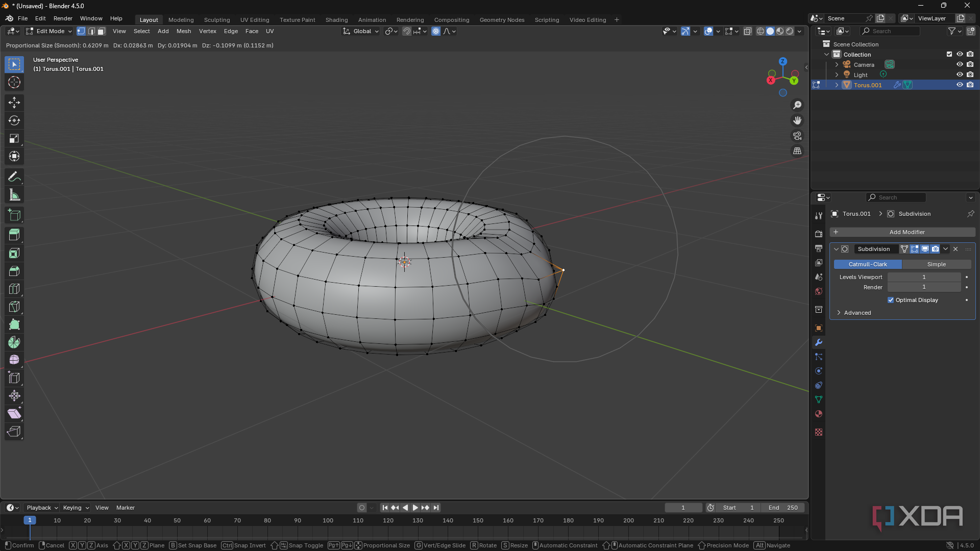Switch to the Modeling workspace tab
Image resolution: width=980 pixels, height=551 pixels.
[181, 20]
